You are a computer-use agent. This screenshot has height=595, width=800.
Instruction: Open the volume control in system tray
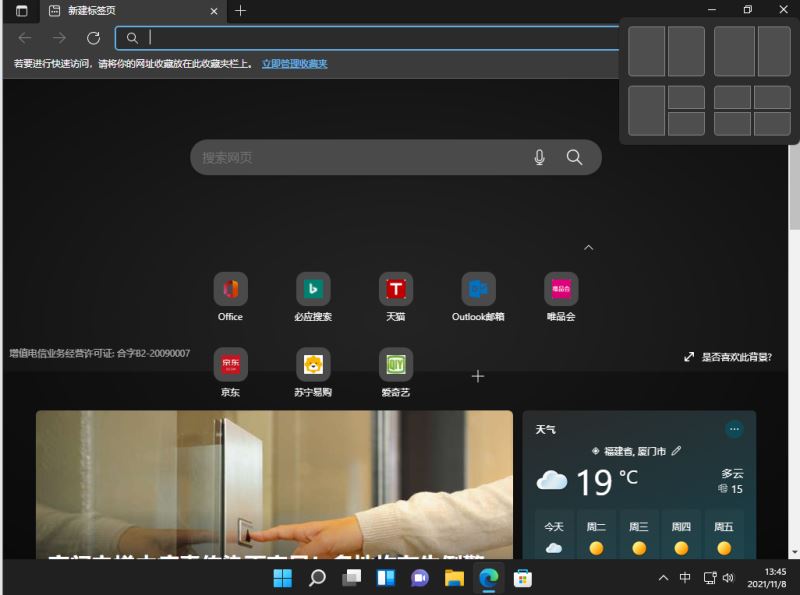(729, 578)
